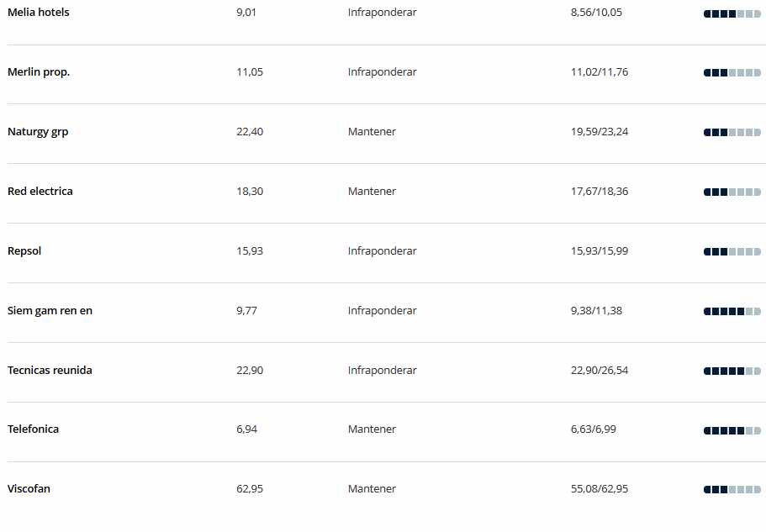Viewport: 766px width, 532px height.
Task: Click the Melia hotels rating bar indicator
Action: tap(732, 14)
